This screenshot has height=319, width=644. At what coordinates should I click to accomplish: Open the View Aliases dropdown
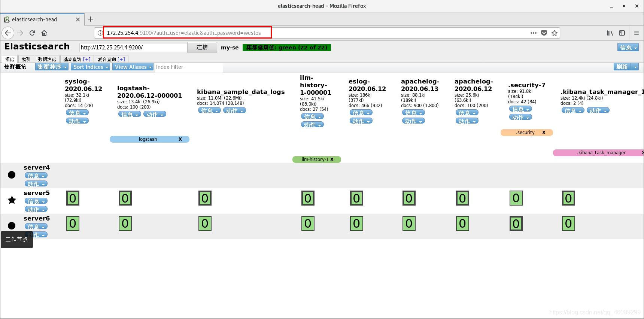coord(133,67)
